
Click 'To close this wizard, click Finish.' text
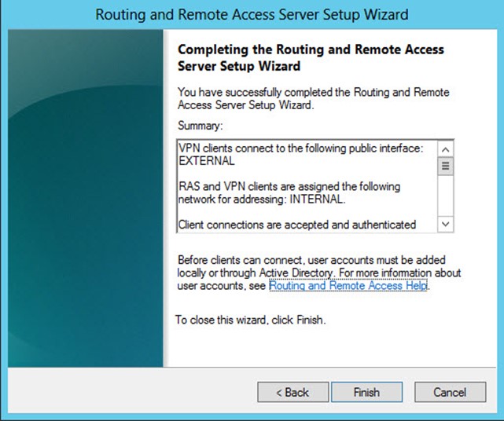click(x=251, y=320)
